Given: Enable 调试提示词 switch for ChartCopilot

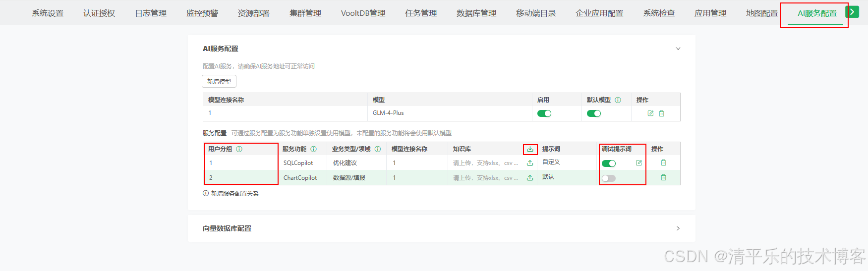Looking at the screenshot, I should click(609, 178).
